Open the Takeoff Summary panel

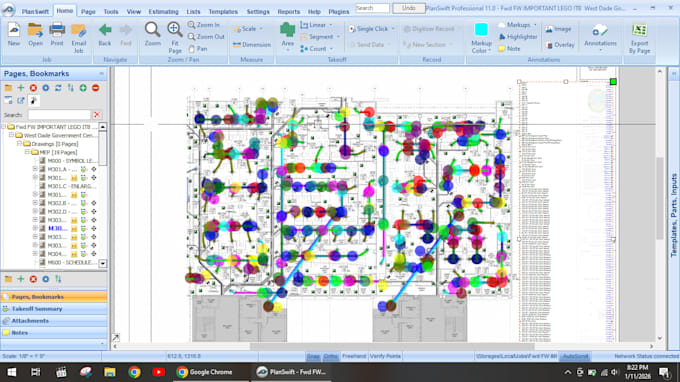coord(37,309)
